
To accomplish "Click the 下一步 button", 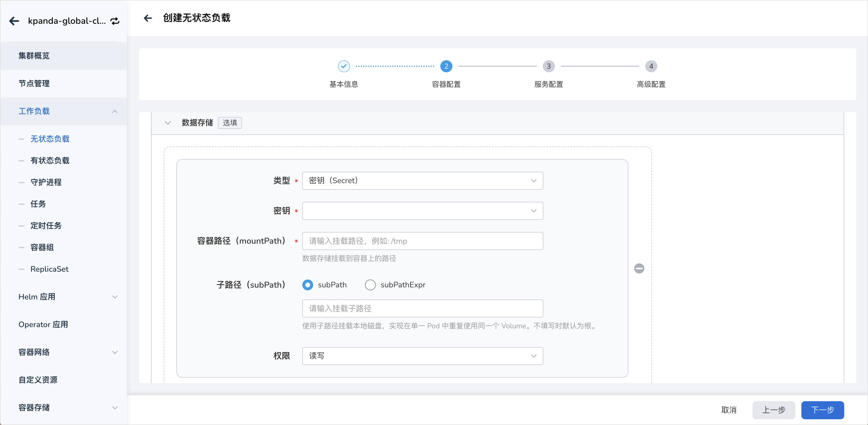I will (822, 410).
